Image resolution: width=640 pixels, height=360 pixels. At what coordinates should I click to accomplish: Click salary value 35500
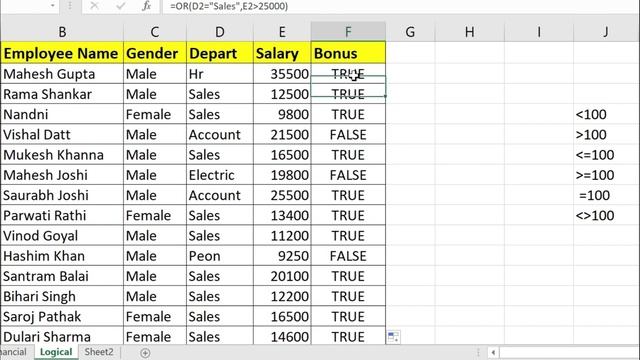point(282,74)
